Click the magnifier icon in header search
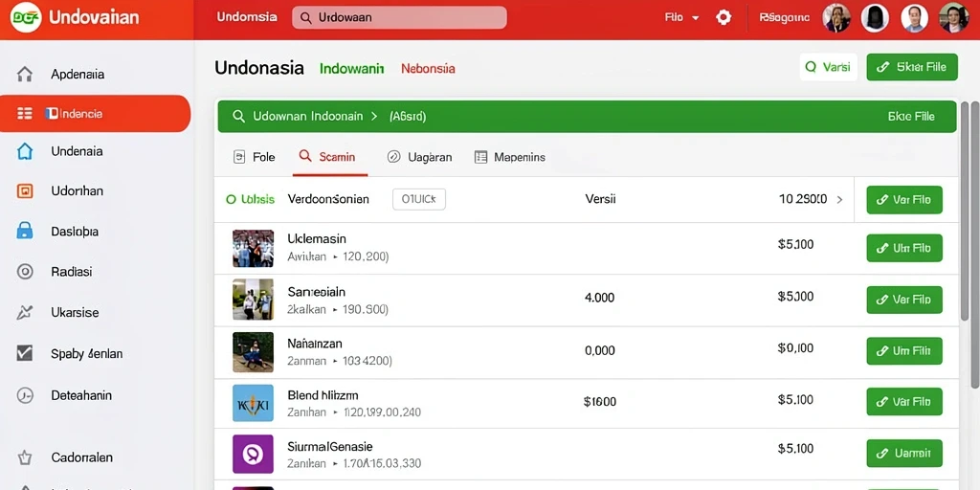 click(x=306, y=17)
